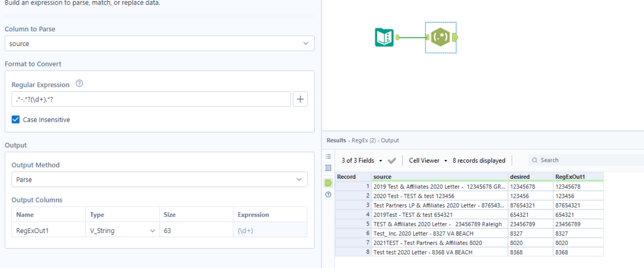Open the Cell Viewer menu
This screenshot has width=644, height=268.
coord(428,160)
